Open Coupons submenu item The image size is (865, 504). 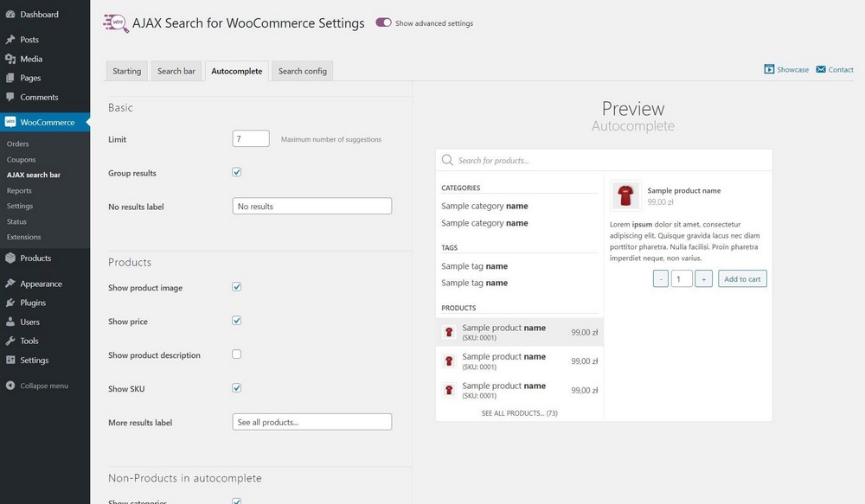click(x=21, y=159)
